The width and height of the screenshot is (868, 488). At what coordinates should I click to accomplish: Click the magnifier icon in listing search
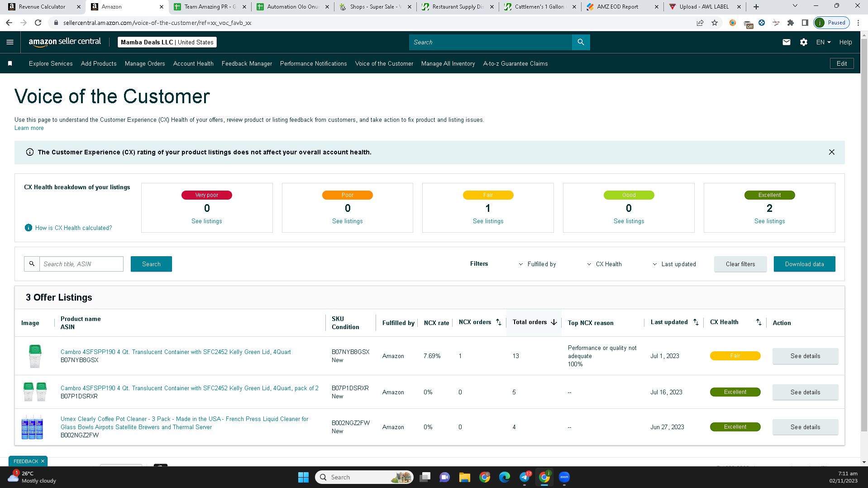[x=32, y=264]
